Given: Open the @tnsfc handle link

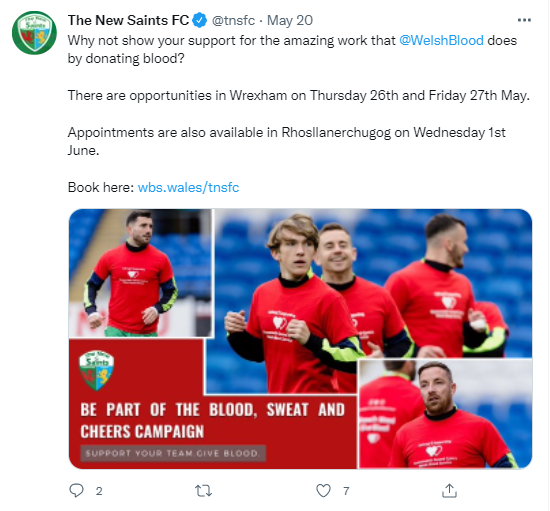Looking at the screenshot, I should [233, 20].
